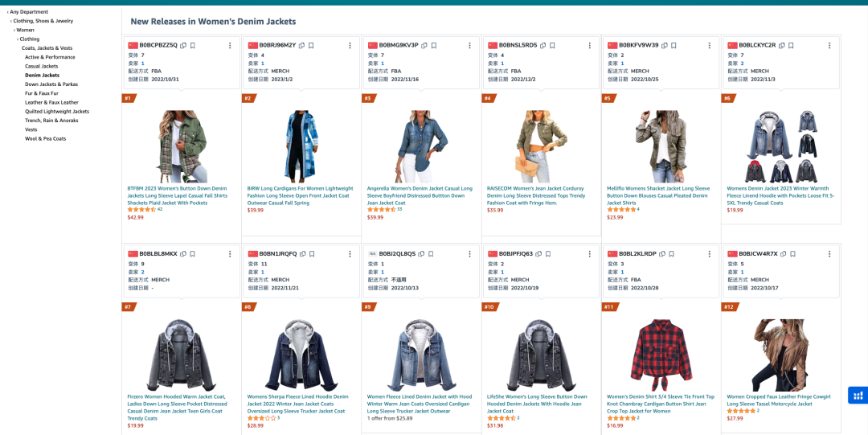Screen dimensions: 868x435
Task: Go back to Any Department
Action: coord(29,11)
